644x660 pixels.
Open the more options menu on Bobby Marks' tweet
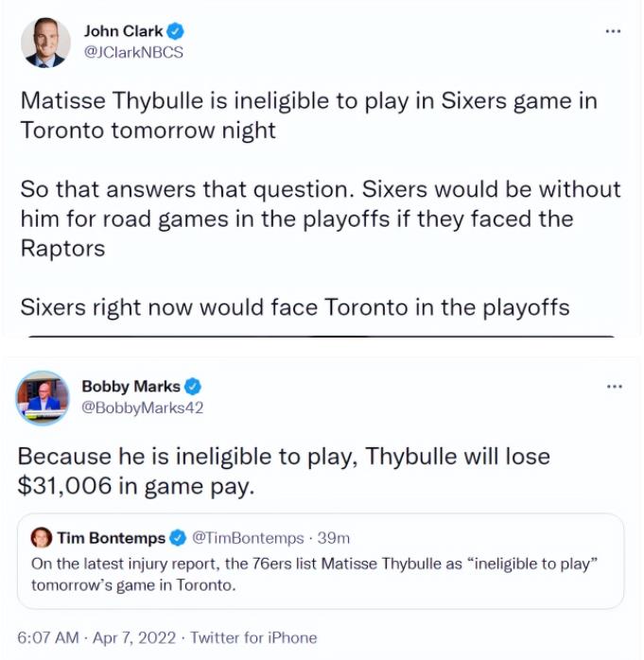click(x=614, y=386)
